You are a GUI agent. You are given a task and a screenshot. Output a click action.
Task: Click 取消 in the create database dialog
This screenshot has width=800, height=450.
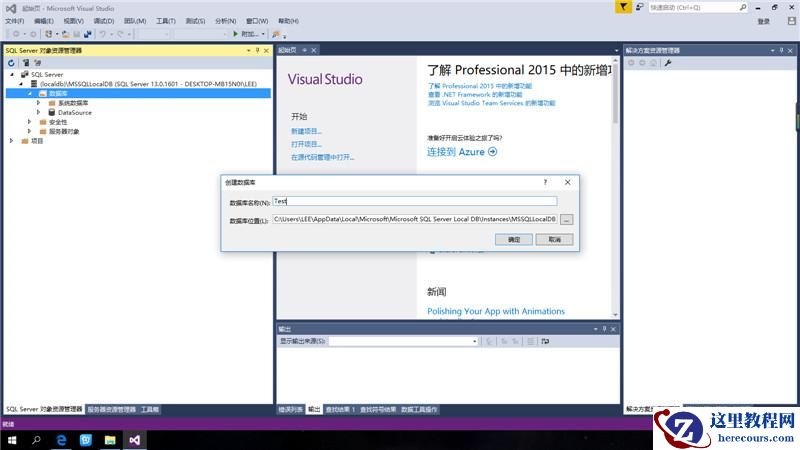(x=555, y=239)
